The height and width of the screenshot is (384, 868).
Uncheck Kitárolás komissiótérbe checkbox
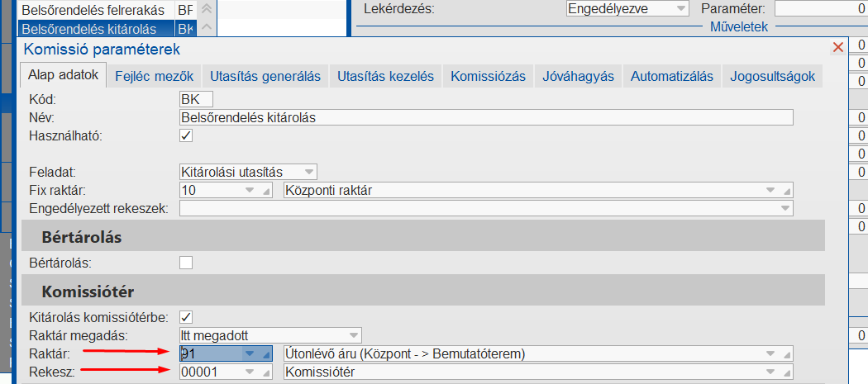click(186, 316)
